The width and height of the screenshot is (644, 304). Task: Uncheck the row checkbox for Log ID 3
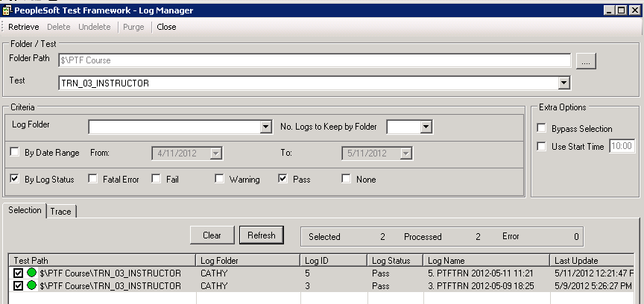[18, 285]
